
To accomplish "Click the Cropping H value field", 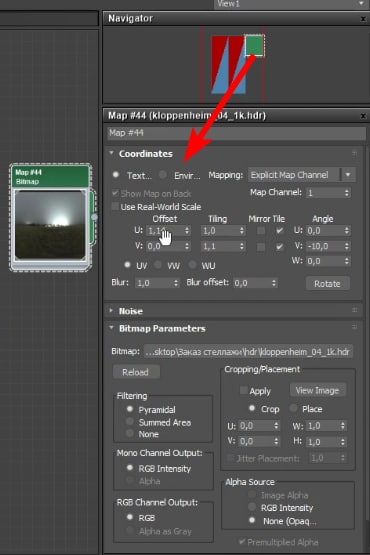I will 323,442.
